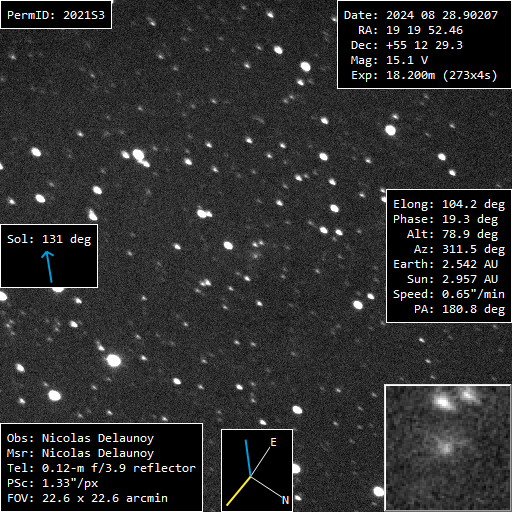This screenshot has height=512, width=512.
Task: Click the Sol: 131 deg text
Action: tap(49, 239)
